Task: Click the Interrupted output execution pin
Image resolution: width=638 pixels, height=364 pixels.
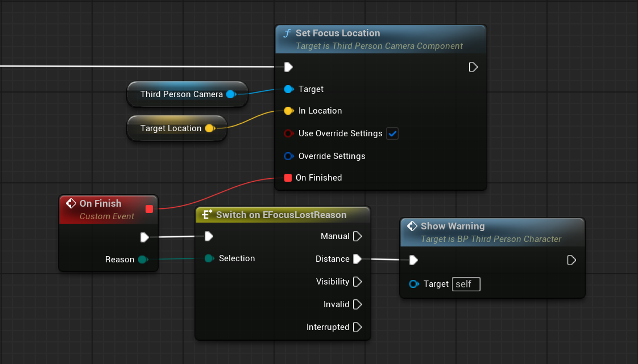Action: pos(357,327)
